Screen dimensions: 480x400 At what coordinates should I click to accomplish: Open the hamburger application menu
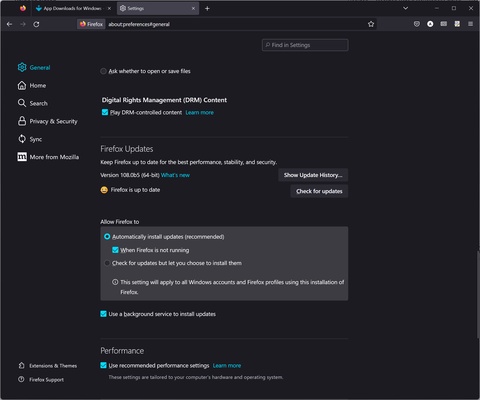470,24
